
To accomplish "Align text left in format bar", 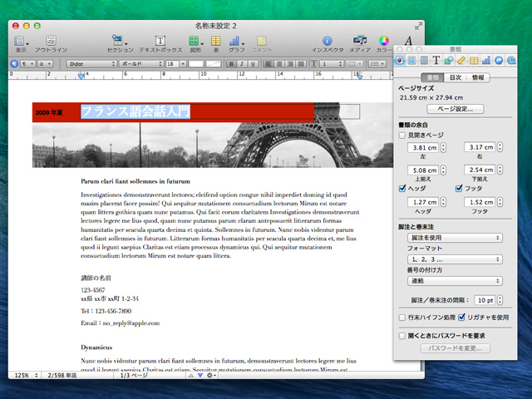I will pos(268,64).
